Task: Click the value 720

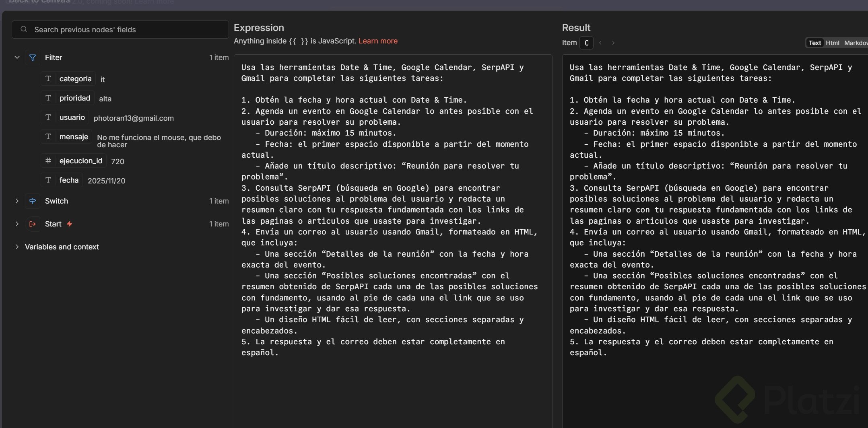Action: point(118,162)
